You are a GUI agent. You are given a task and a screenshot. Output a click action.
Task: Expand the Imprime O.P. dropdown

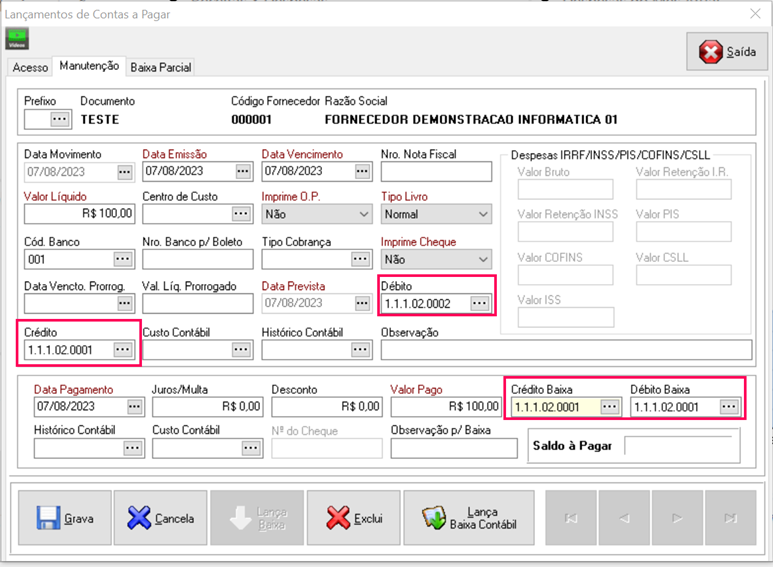click(x=361, y=214)
